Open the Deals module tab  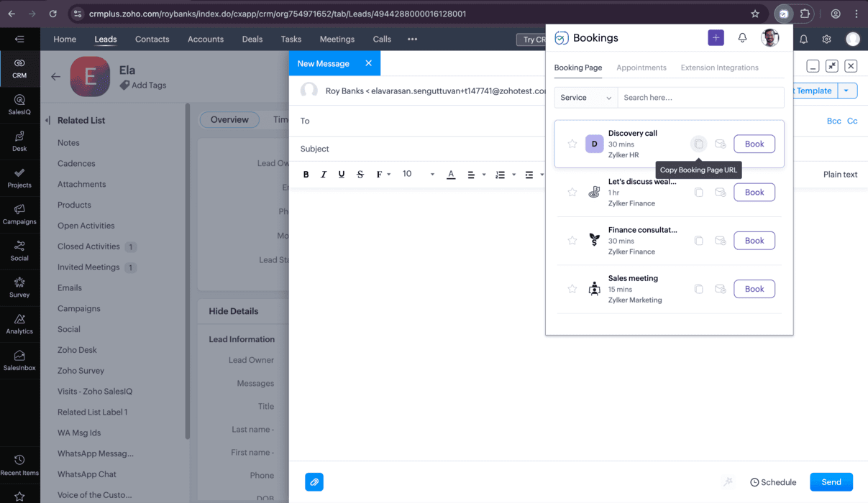(x=252, y=40)
